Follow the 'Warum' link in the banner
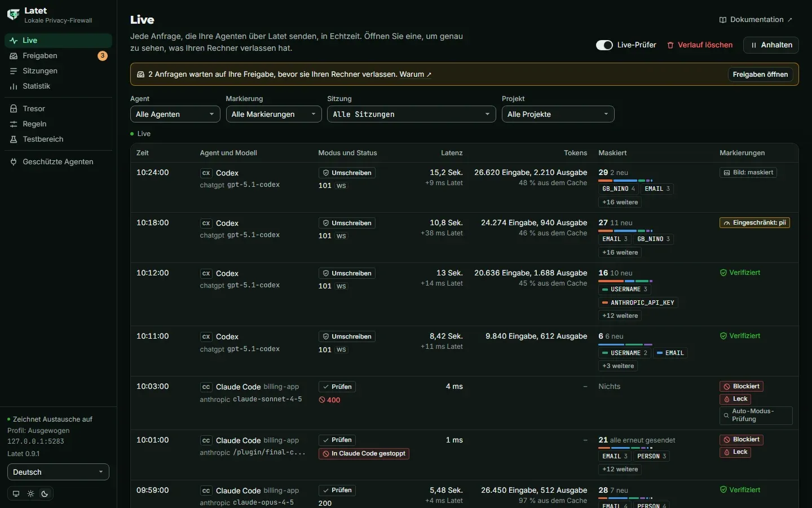Image resolution: width=812 pixels, height=508 pixels. point(416,75)
